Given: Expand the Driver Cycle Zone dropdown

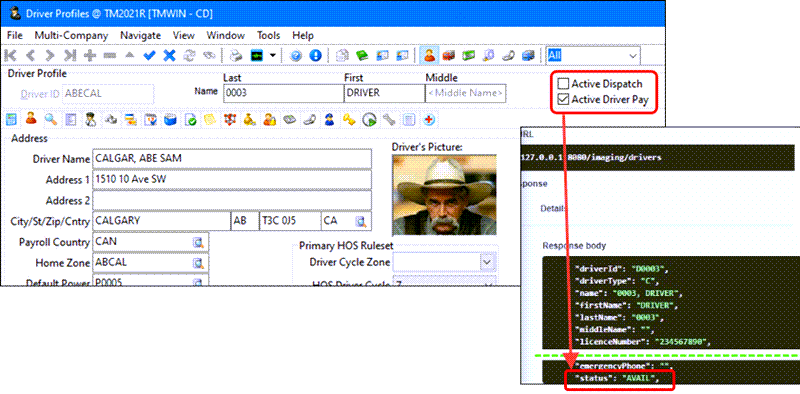Looking at the screenshot, I should (x=487, y=262).
